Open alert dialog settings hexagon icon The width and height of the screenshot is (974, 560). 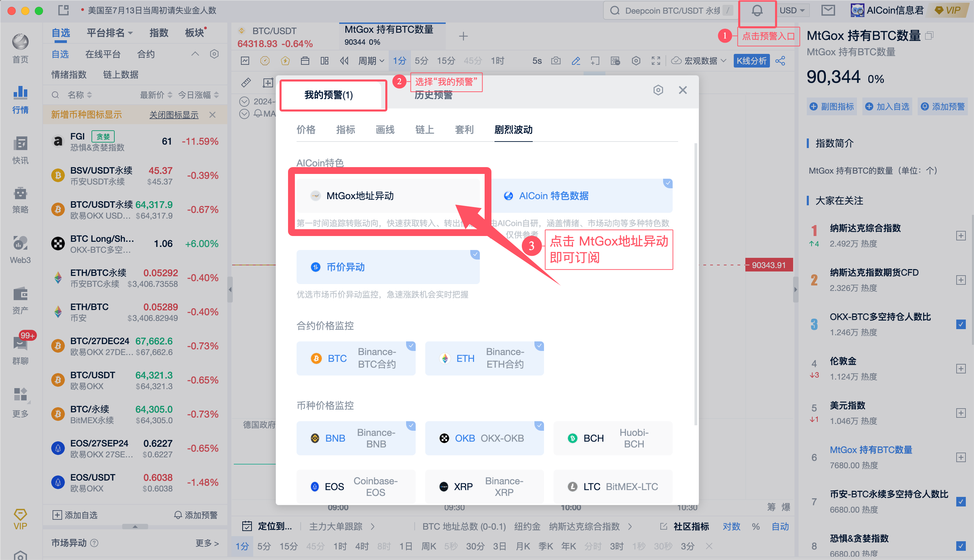click(x=658, y=90)
